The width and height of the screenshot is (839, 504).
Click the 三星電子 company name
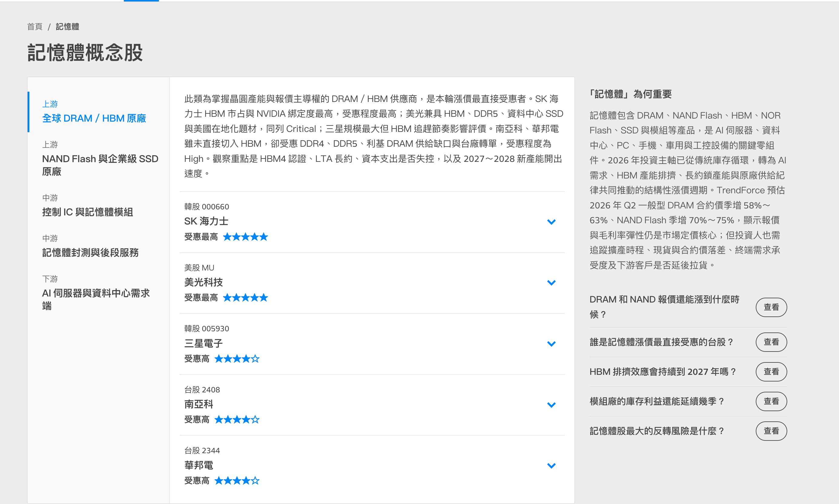(x=203, y=343)
